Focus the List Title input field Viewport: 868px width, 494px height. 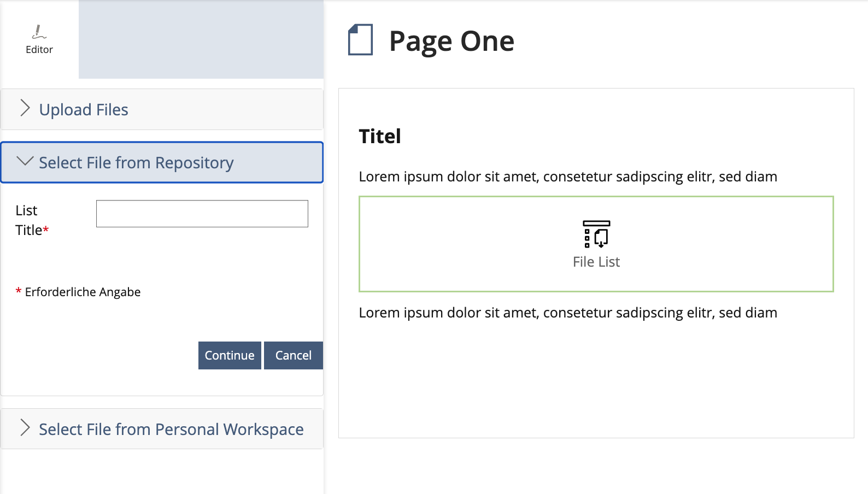pos(202,214)
